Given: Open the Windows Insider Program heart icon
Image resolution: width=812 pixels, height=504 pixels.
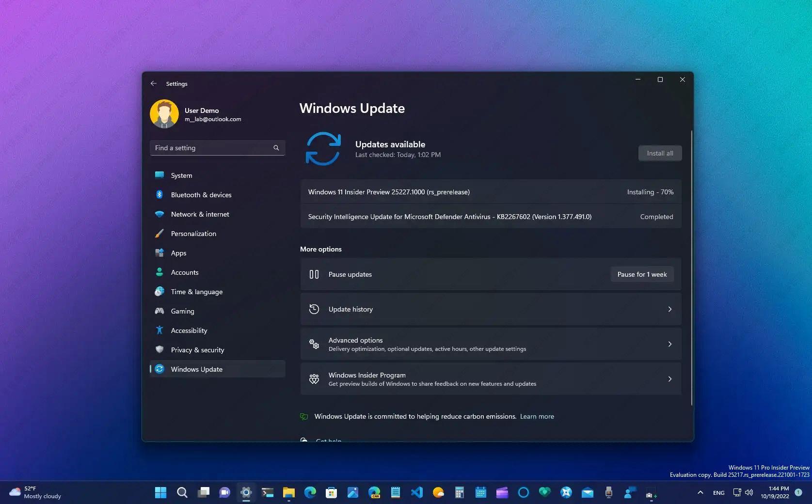Looking at the screenshot, I should tap(315, 379).
